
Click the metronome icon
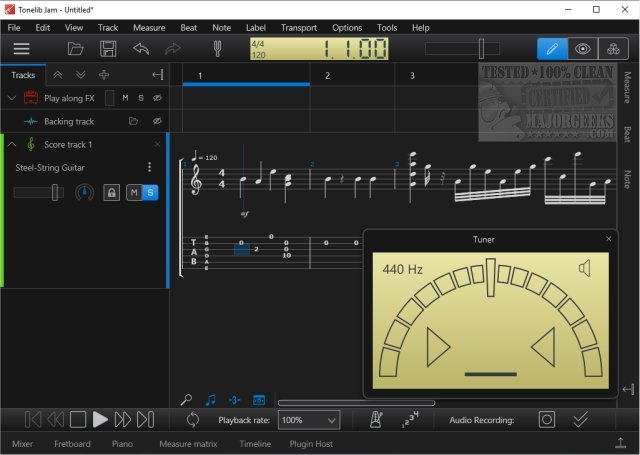[x=376, y=420]
